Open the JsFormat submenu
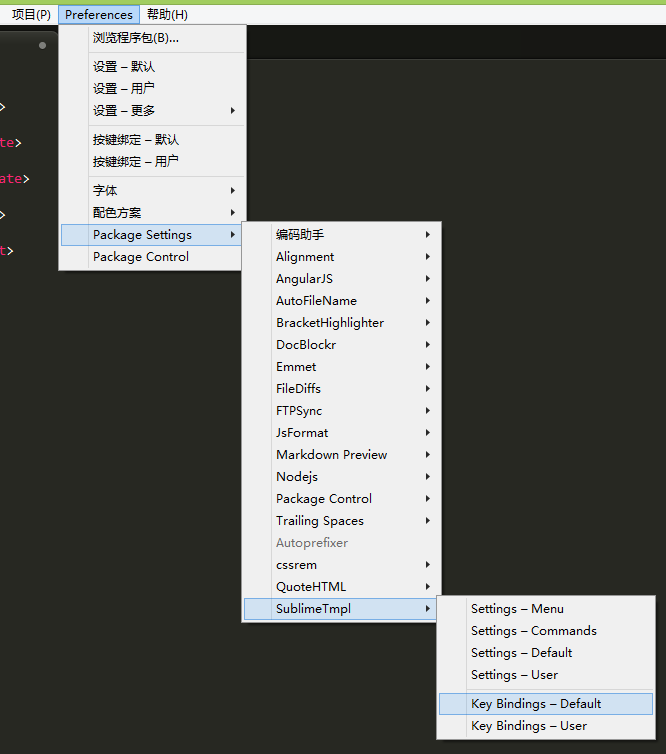 click(341, 433)
